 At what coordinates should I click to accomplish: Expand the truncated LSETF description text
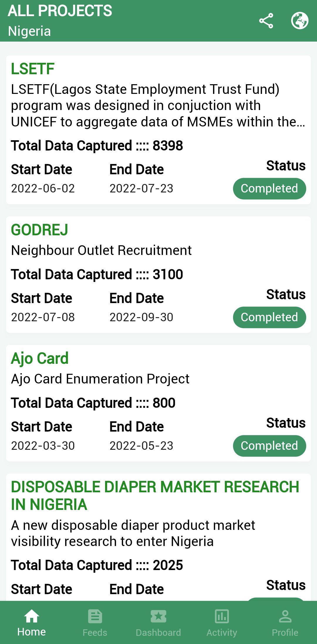158,106
